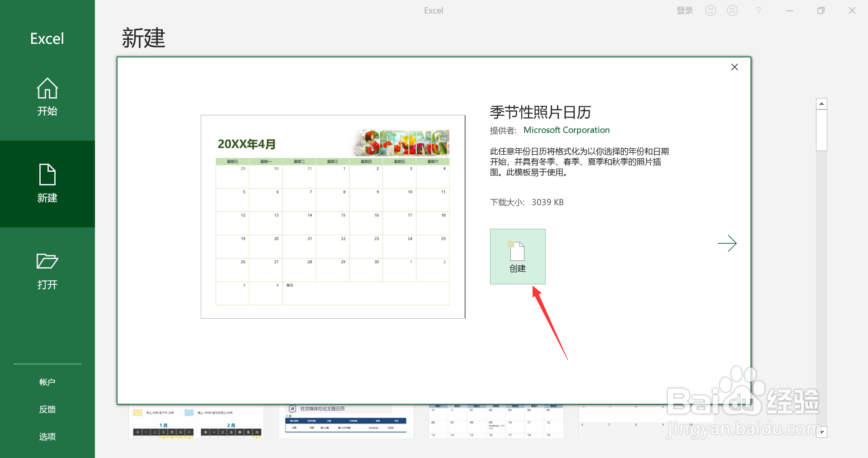Click the calendar template preview image
868x458 pixels.
pos(333,217)
